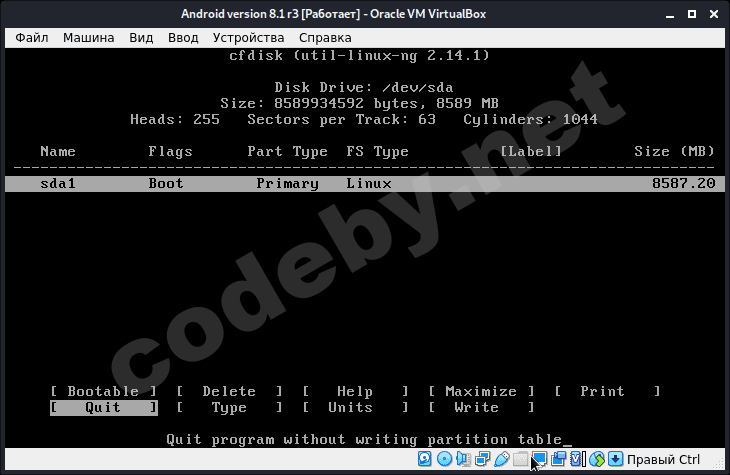Screen dimensions: 730x475
Task: Click the Boot flag of sda1
Action: (166, 183)
